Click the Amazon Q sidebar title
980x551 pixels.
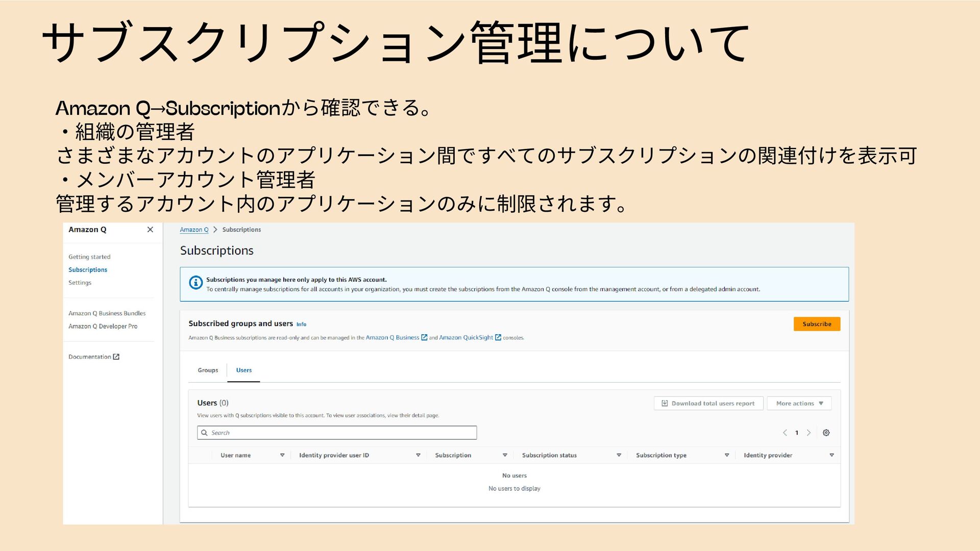click(x=87, y=230)
